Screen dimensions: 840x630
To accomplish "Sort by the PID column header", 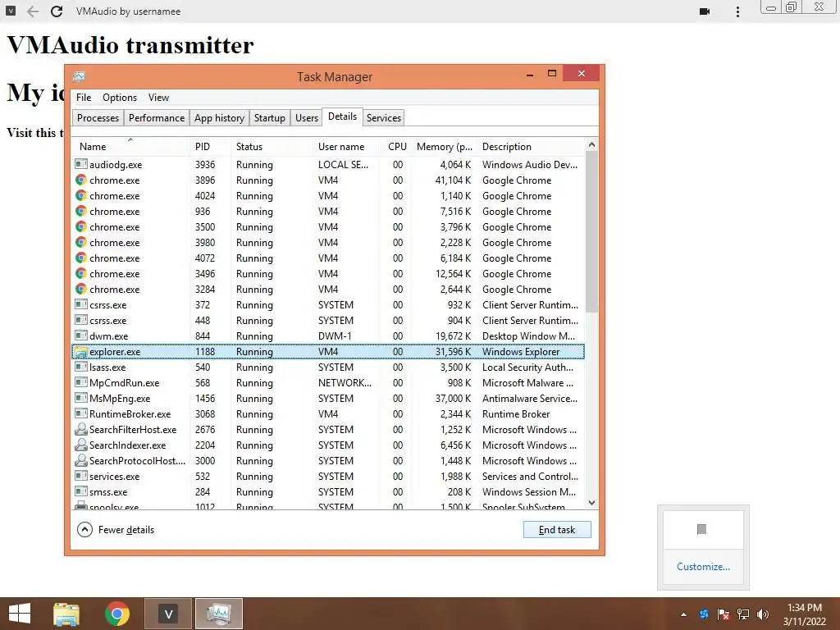I will coord(209,146).
